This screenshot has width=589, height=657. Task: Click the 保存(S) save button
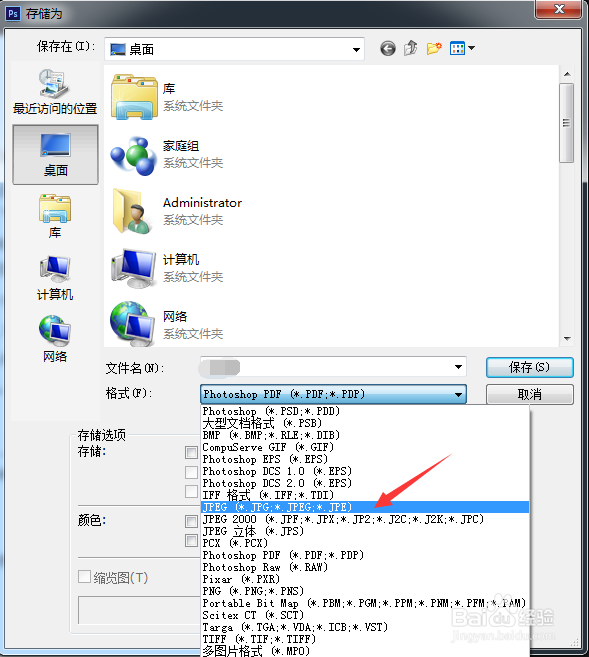pos(530,367)
